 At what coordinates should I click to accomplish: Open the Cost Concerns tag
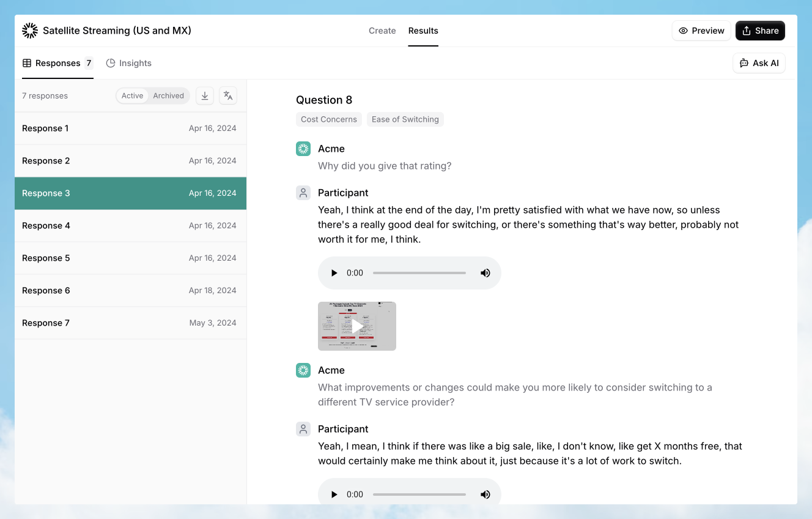click(328, 119)
